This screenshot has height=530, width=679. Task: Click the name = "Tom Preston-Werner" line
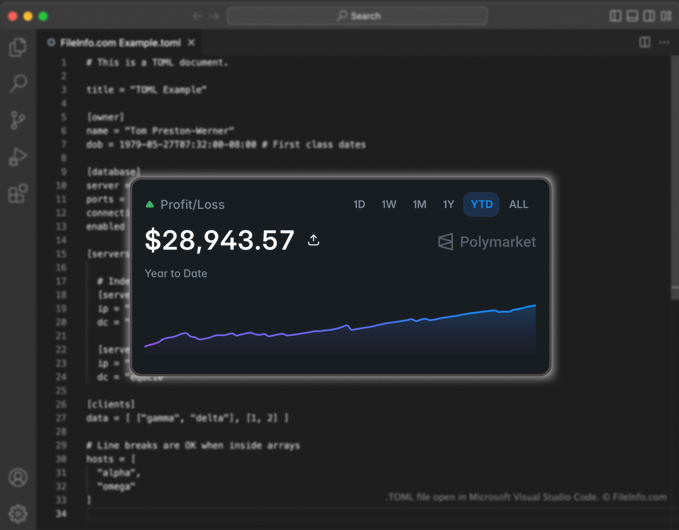tap(160, 131)
